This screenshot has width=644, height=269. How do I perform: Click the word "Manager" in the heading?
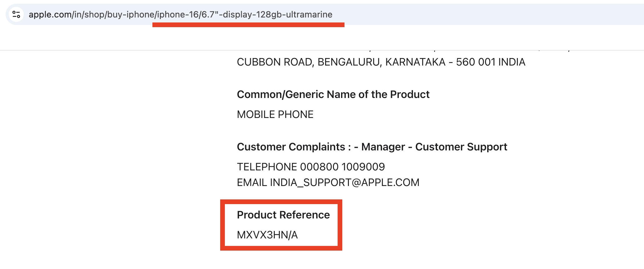[383, 147]
